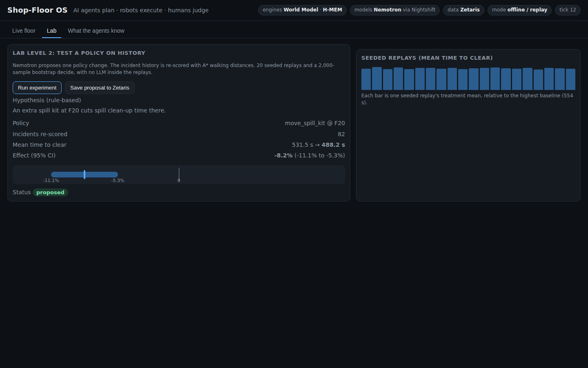Click the tick 12 indicator
The width and height of the screenshot is (588, 368).
point(568,10)
